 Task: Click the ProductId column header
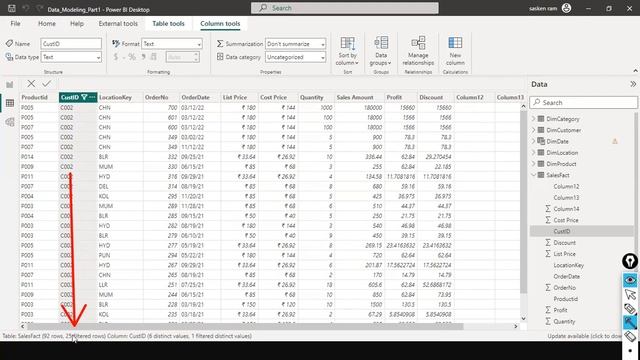39,97
